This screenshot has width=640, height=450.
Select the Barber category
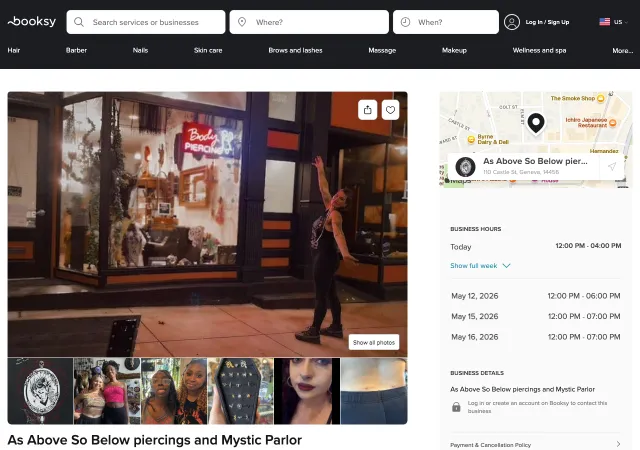[x=76, y=50]
